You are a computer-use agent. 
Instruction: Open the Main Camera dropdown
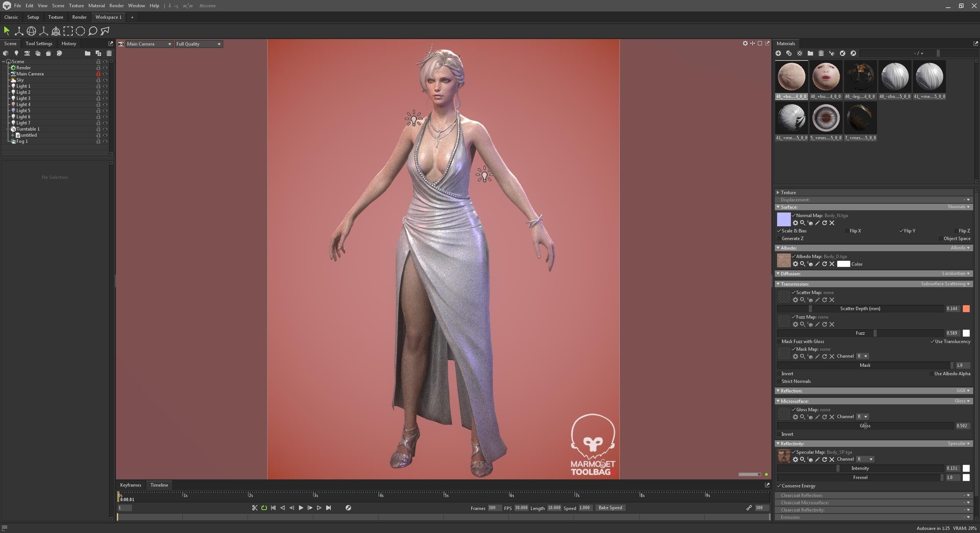coord(149,44)
